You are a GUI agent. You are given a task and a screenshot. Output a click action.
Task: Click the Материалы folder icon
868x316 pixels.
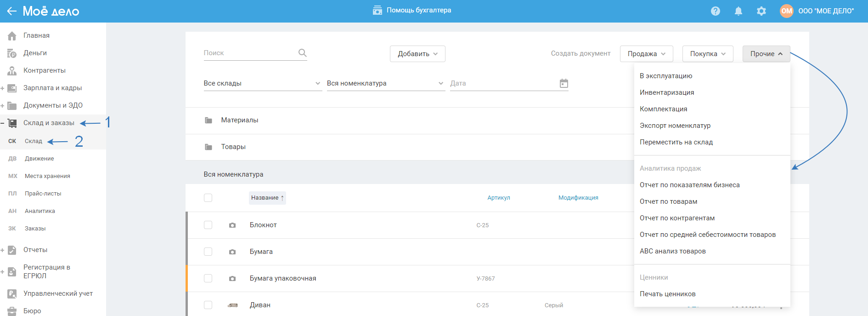pos(209,120)
